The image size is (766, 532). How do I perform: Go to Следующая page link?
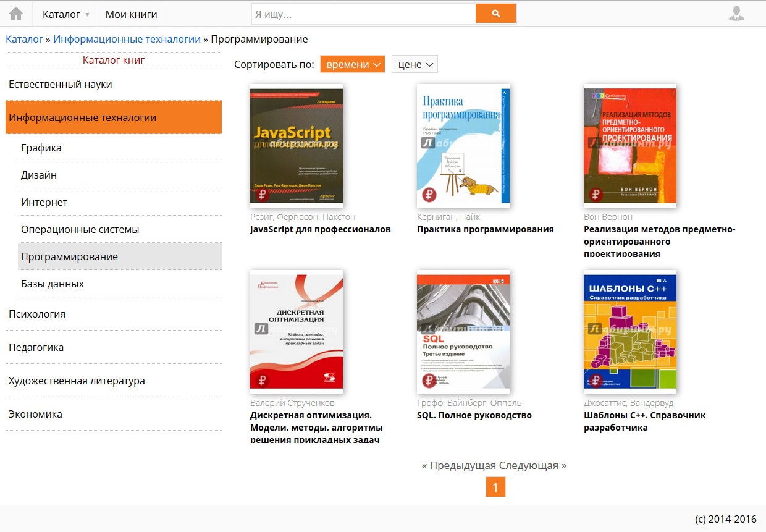click(x=532, y=465)
